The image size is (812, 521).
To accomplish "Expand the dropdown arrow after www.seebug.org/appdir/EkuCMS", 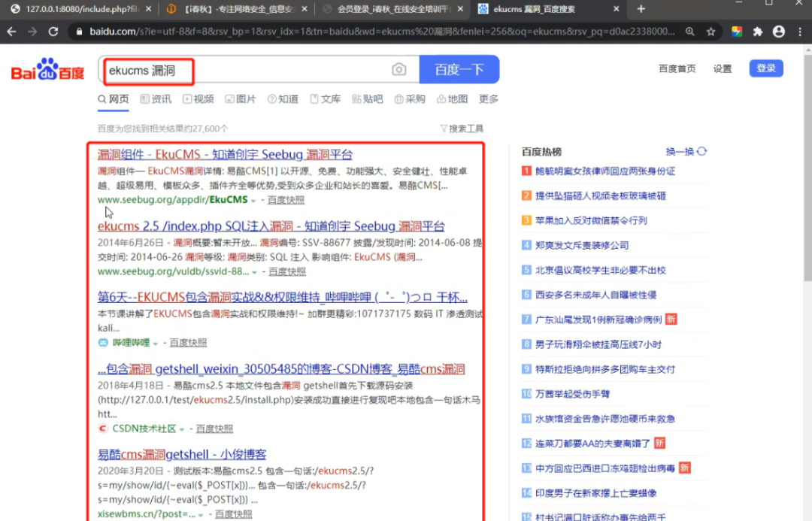I will (x=253, y=201).
